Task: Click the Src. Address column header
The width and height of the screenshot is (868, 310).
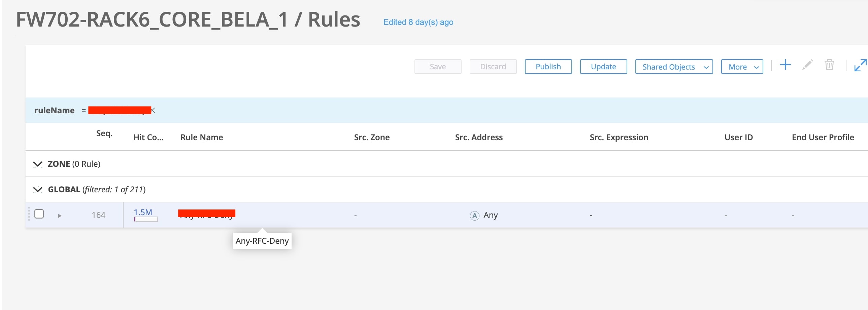Action: click(479, 137)
